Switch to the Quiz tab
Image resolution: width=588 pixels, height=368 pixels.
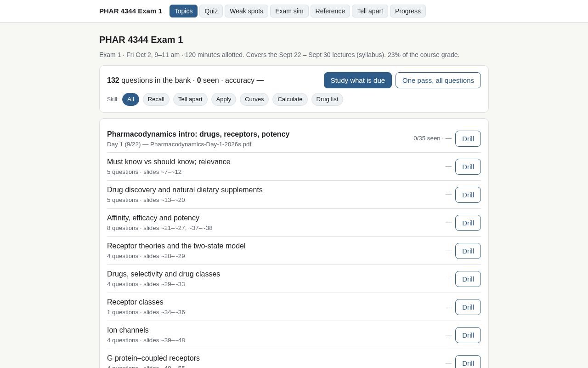[x=211, y=11]
